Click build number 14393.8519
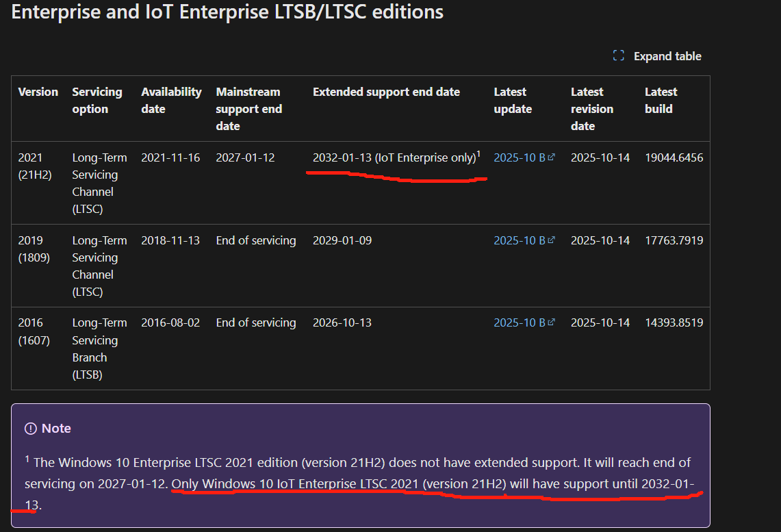This screenshot has width=781, height=532. [674, 322]
